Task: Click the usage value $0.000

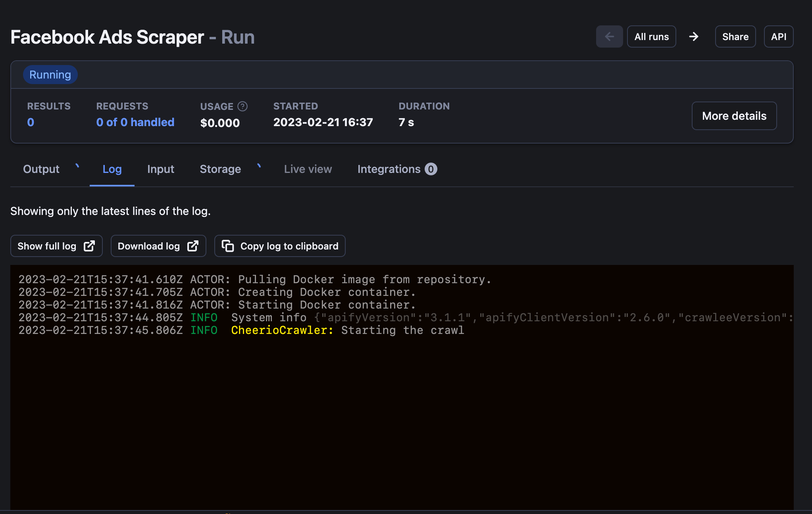Action: 220,123
